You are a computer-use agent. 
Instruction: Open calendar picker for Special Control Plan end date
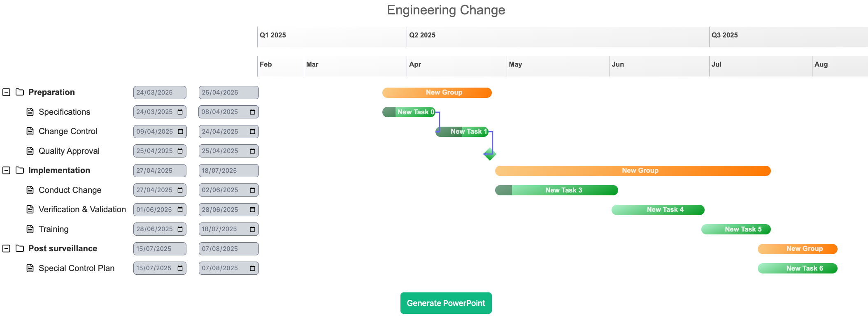tap(252, 268)
